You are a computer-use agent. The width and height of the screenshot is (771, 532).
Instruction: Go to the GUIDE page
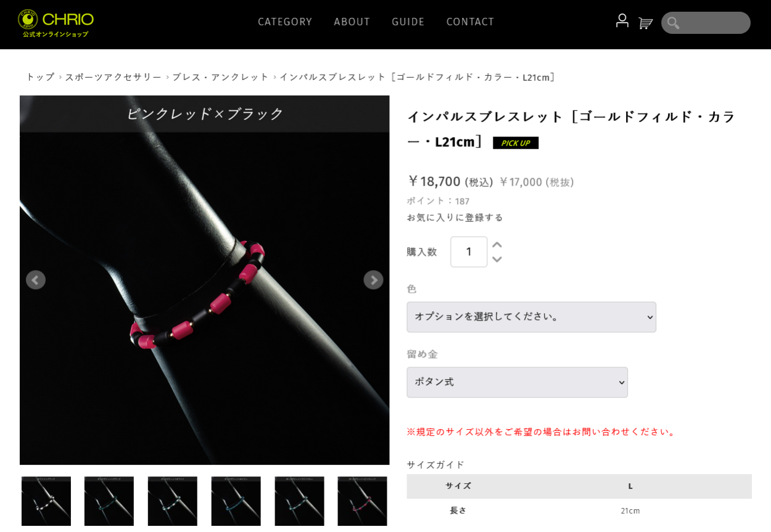(408, 22)
